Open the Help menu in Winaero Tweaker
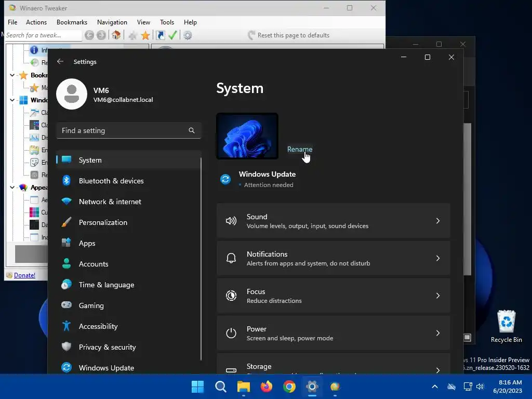Image resolution: width=532 pixels, height=399 pixels. pyautogui.click(x=190, y=22)
